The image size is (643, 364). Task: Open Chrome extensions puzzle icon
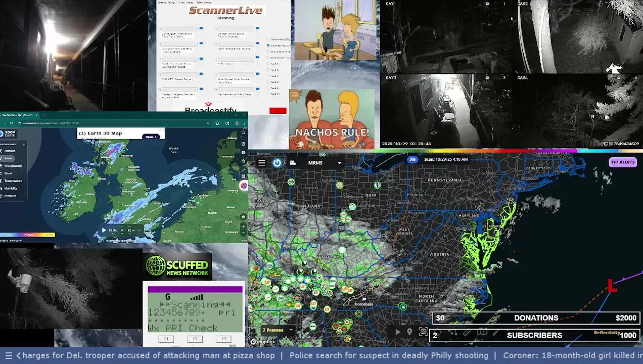point(217,123)
